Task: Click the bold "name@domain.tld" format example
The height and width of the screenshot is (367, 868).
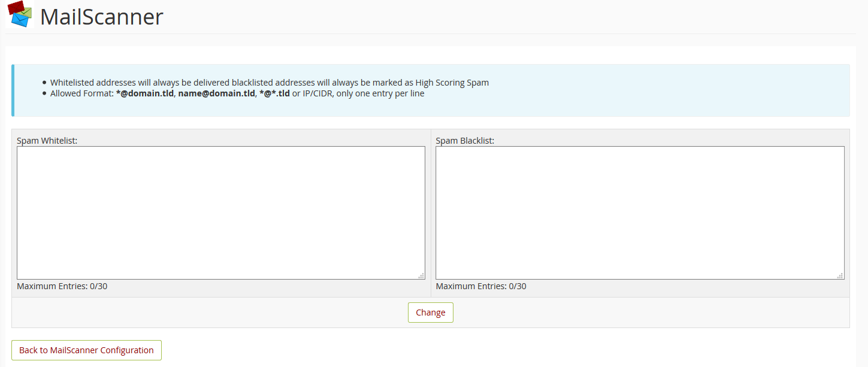Action: pyautogui.click(x=217, y=93)
